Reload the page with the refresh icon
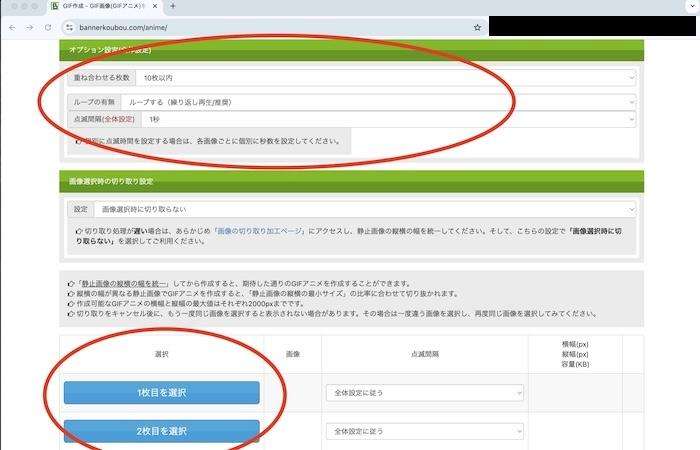The image size is (700, 450). (x=48, y=28)
